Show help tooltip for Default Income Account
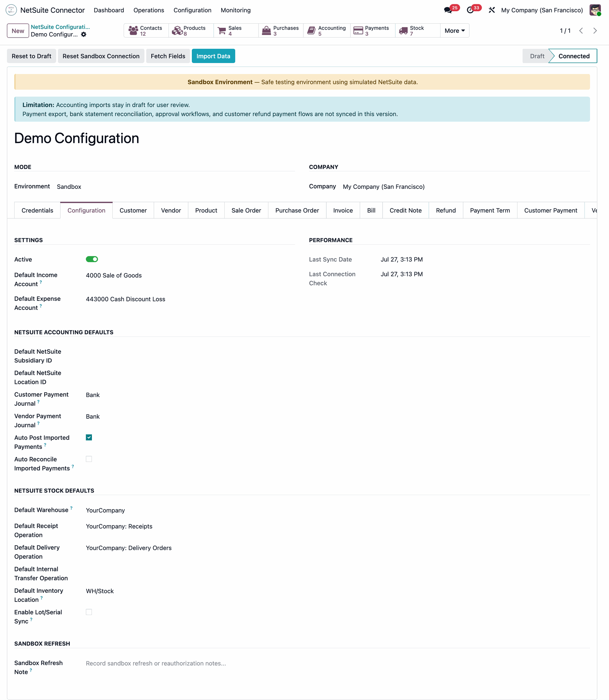The image size is (609, 700). pos(41,282)
